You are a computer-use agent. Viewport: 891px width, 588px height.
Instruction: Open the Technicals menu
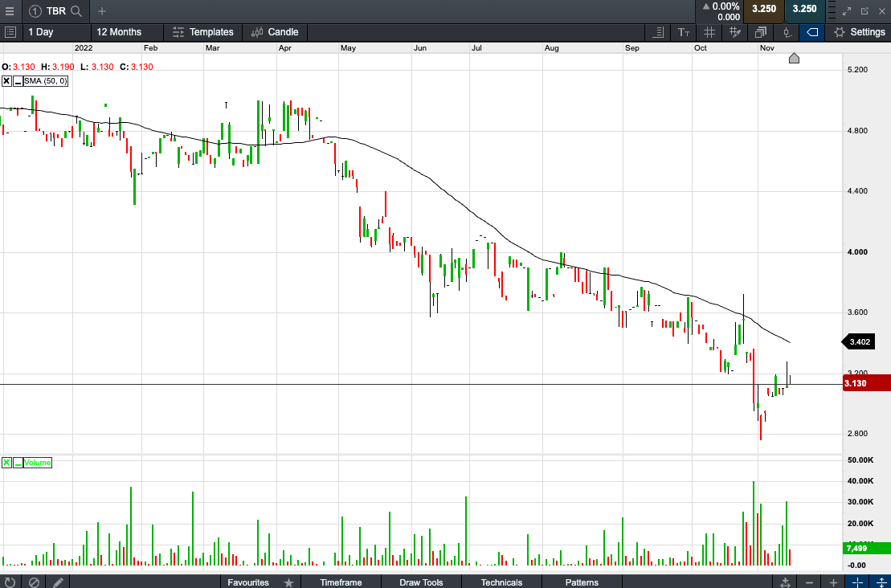tap(501, 582)
